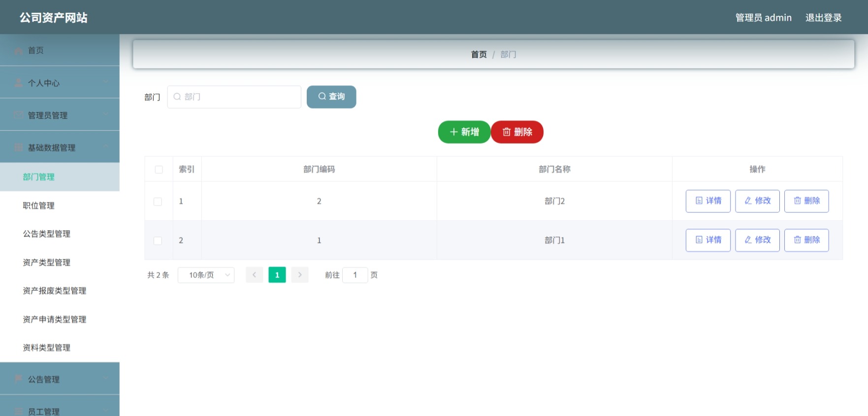
Task: Click the 部门编码 column header
Action: coord(319,169)
